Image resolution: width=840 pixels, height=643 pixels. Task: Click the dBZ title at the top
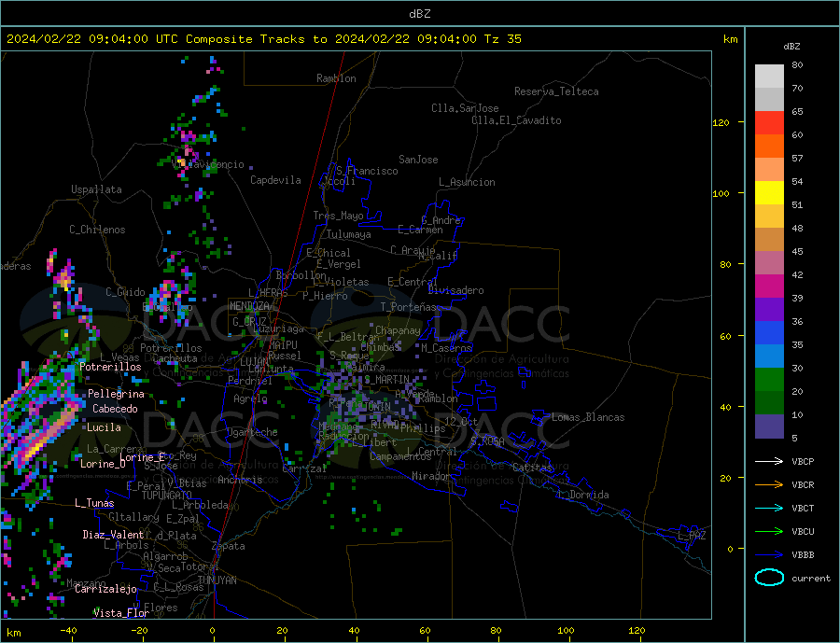point(419,14)
